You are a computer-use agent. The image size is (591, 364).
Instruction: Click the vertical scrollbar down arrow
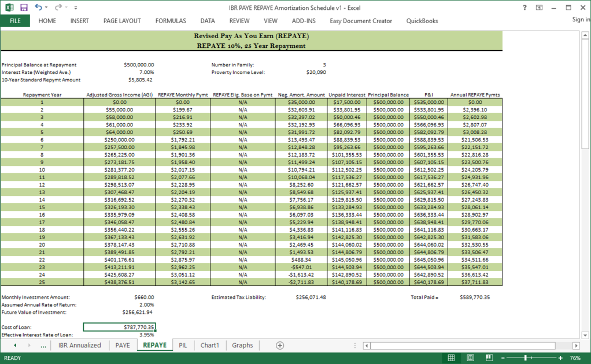585,335
